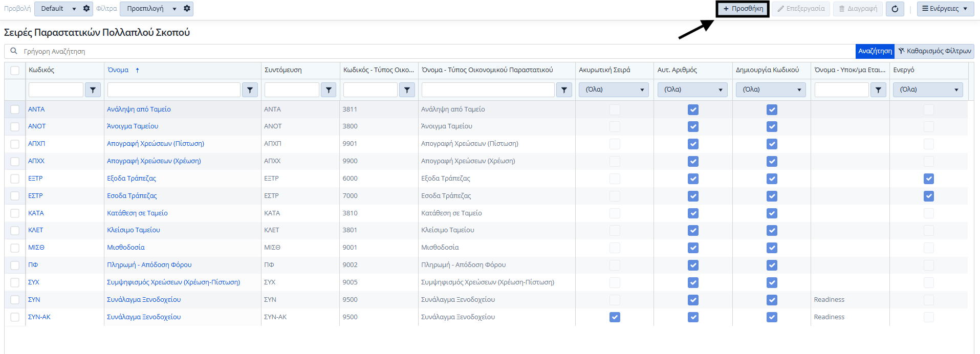The image size is (980, 354).
Task: Open Αυτ. Αριθμός (Όλα) filter dropdown
Action: pos(693,90)
